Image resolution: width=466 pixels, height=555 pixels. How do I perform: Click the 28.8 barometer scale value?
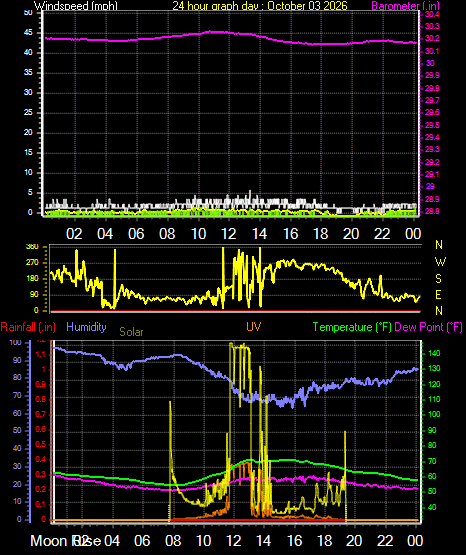pyautogui.click(x=432, y=211)
